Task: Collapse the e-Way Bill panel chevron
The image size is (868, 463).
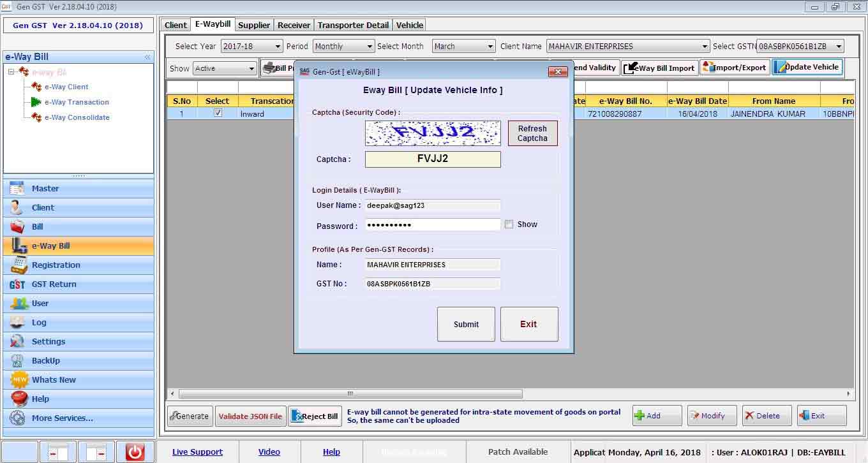Action: (147, 57)
